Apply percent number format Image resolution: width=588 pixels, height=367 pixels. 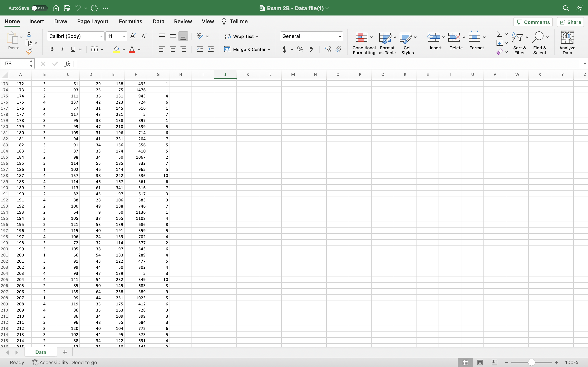(300, 49)
